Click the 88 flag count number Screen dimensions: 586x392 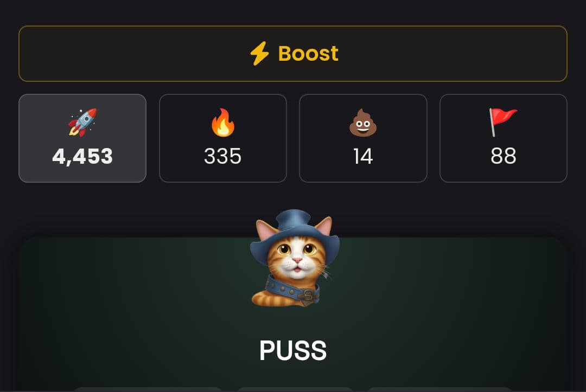504,156
